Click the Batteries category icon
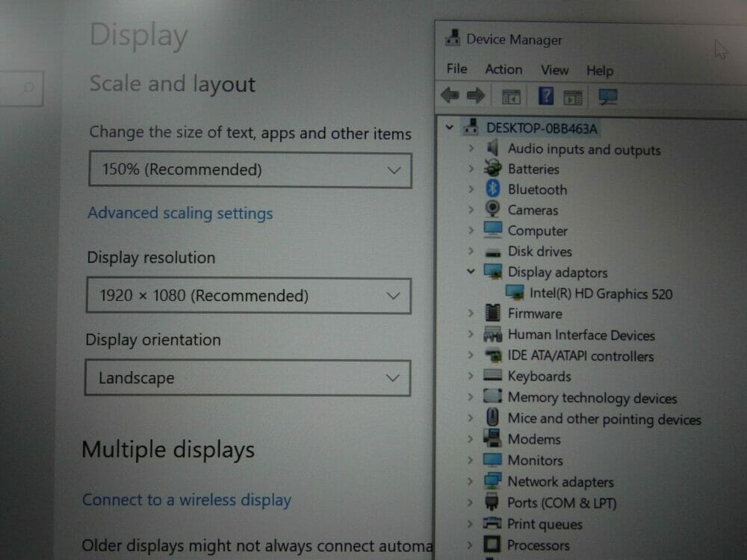 (492, 168)
